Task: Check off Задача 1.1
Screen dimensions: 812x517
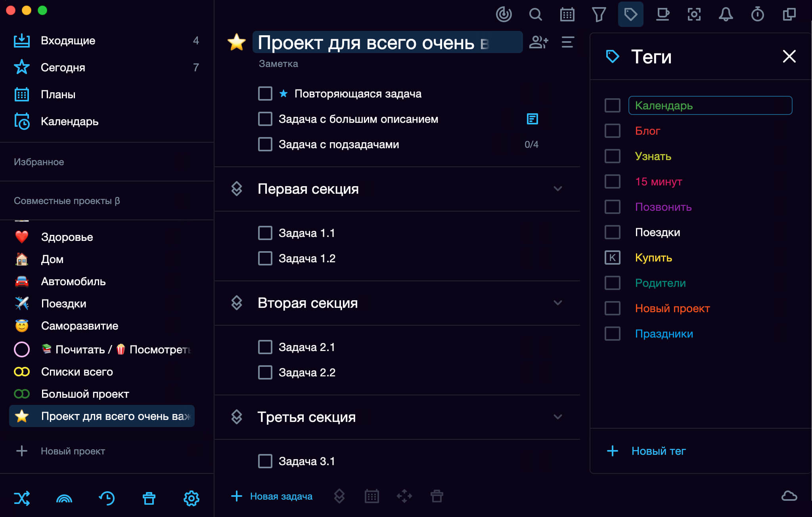Action: point(265,233)
